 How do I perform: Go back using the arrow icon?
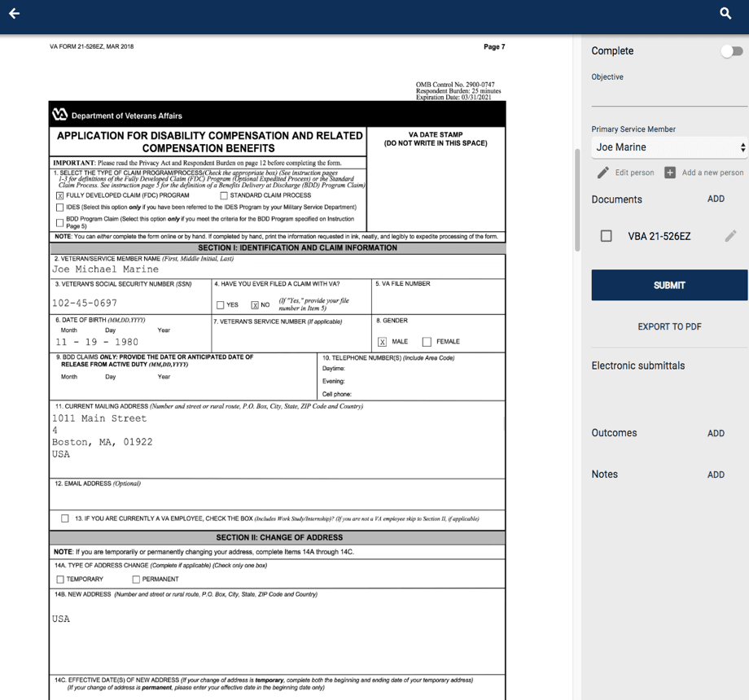click(x=15, y=13)
